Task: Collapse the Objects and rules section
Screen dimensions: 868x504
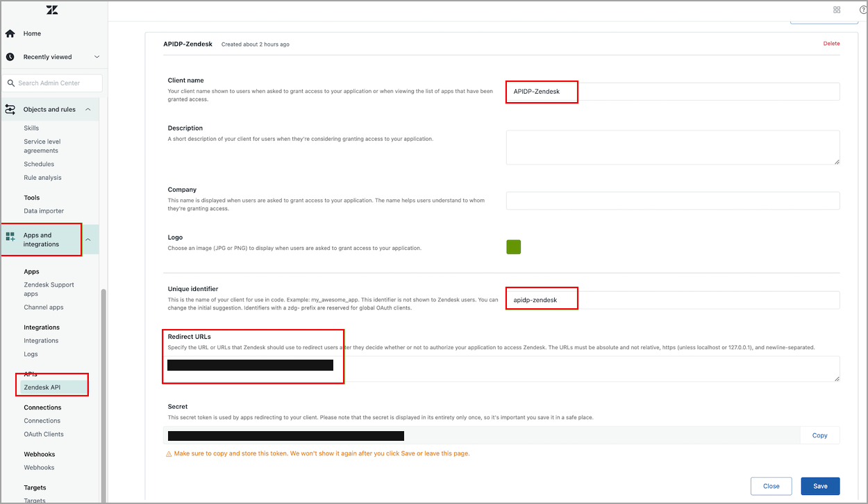Action: (88, 109)
